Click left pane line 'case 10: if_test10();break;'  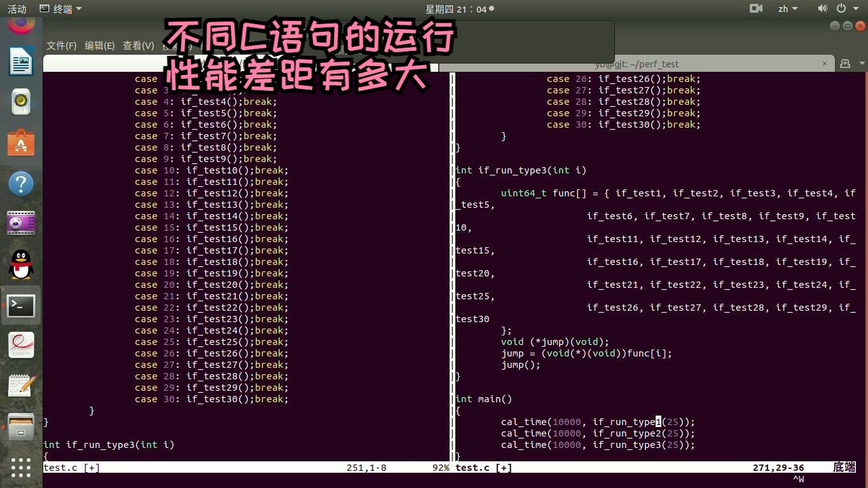[x=212, y=170]
